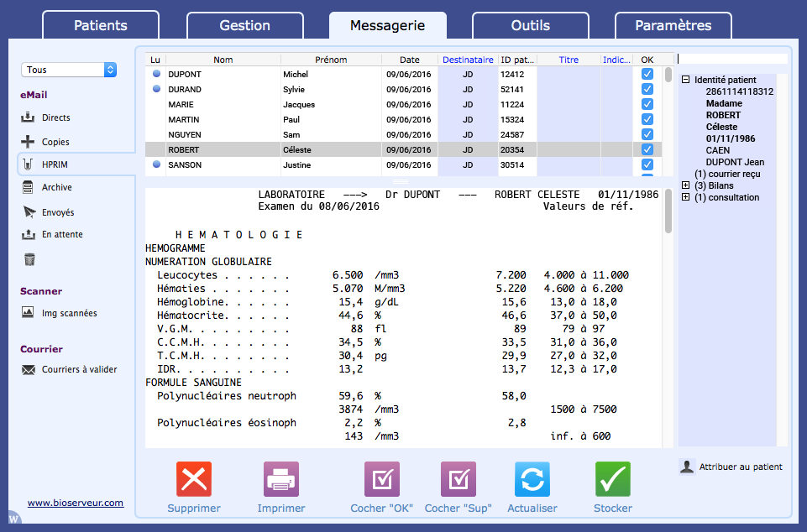Viewport: 807px width, 532px height.
Task: Open the Directs mailbox icon
Action: [28, 117]
